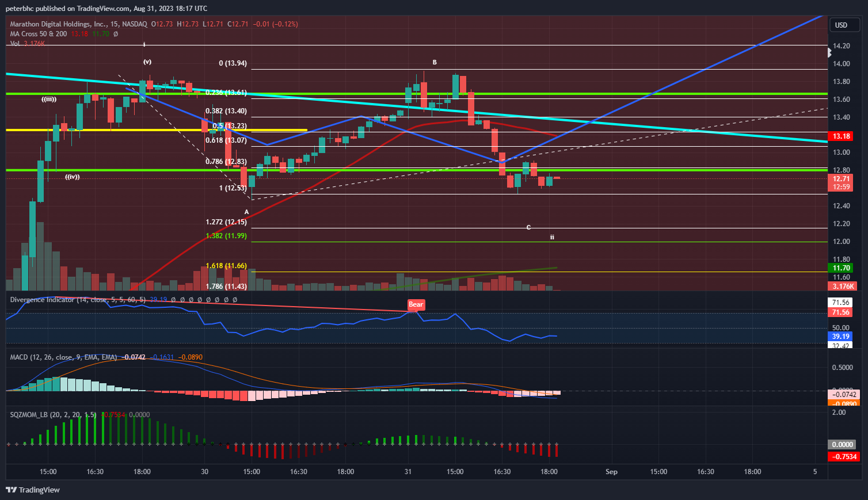Click the 12.00 price scale value

point(842,242)
